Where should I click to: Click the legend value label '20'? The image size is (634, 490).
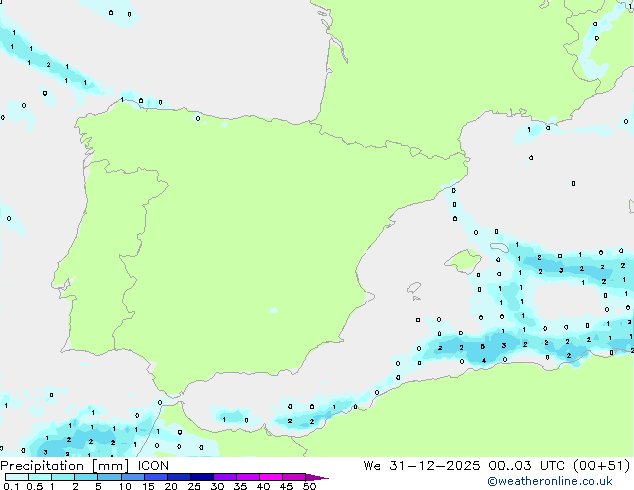[x=171, y=486]
